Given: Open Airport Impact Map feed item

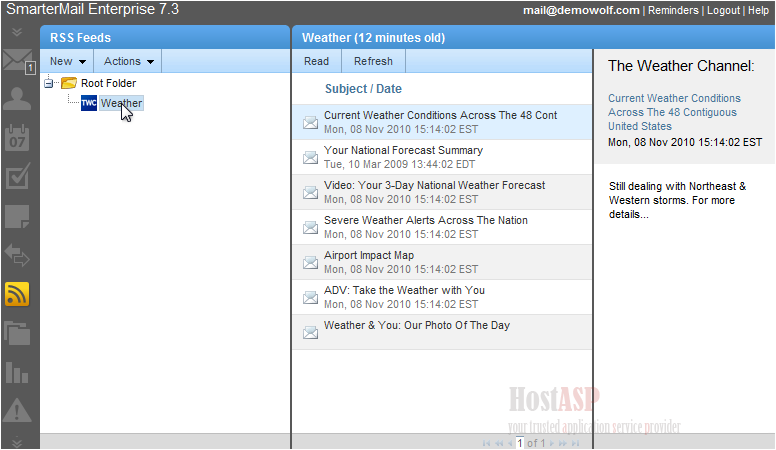Looking at the screenshot, I should [x=442, y=262].
